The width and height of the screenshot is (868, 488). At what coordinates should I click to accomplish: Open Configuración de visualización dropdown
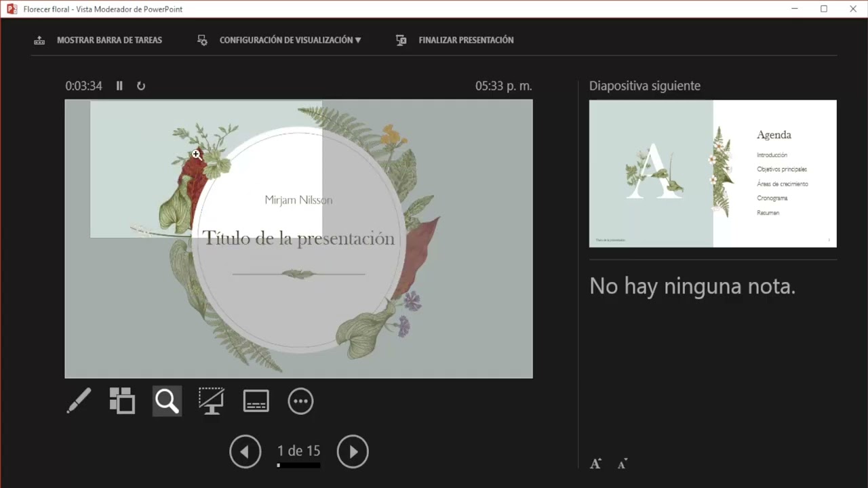point(290,40)
